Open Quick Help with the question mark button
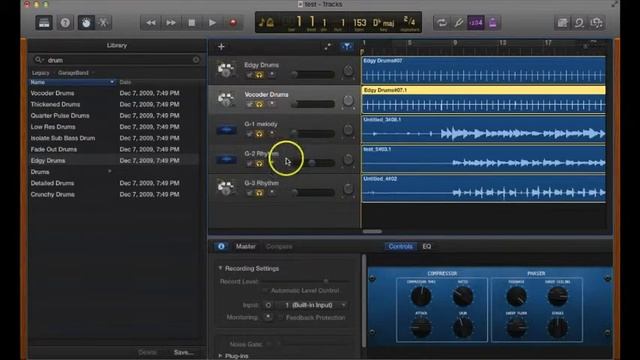Screen dimensions: 640x360 [x=65, y=23]
